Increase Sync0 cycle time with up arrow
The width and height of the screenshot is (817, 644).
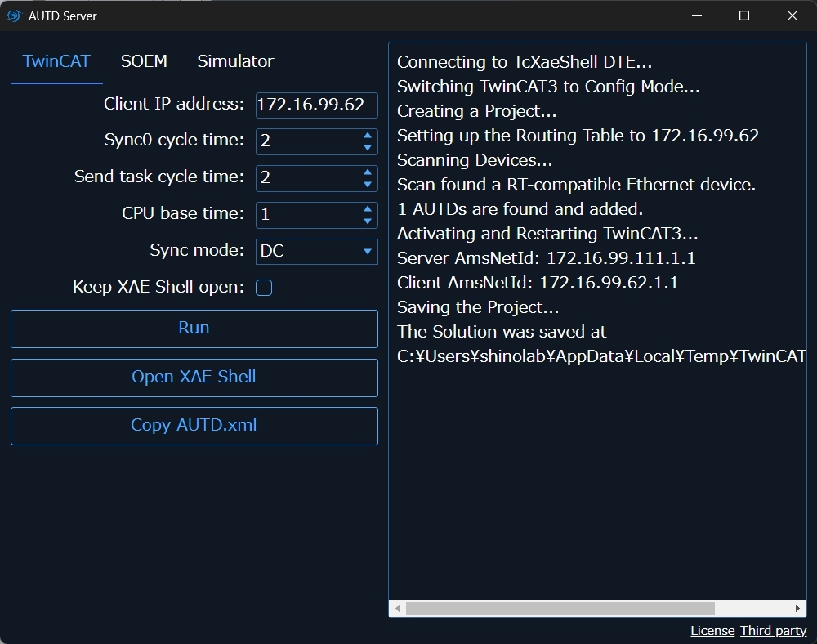[368, 135]
